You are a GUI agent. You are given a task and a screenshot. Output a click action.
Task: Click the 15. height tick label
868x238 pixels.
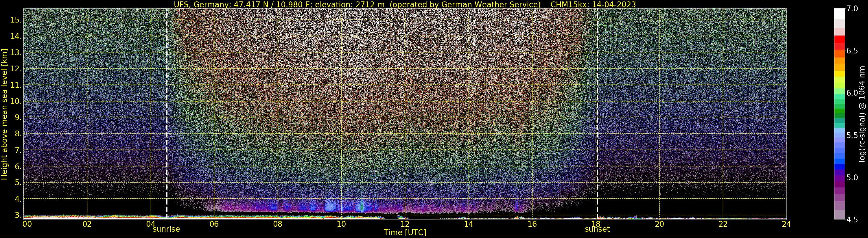[x=16, y=20]
